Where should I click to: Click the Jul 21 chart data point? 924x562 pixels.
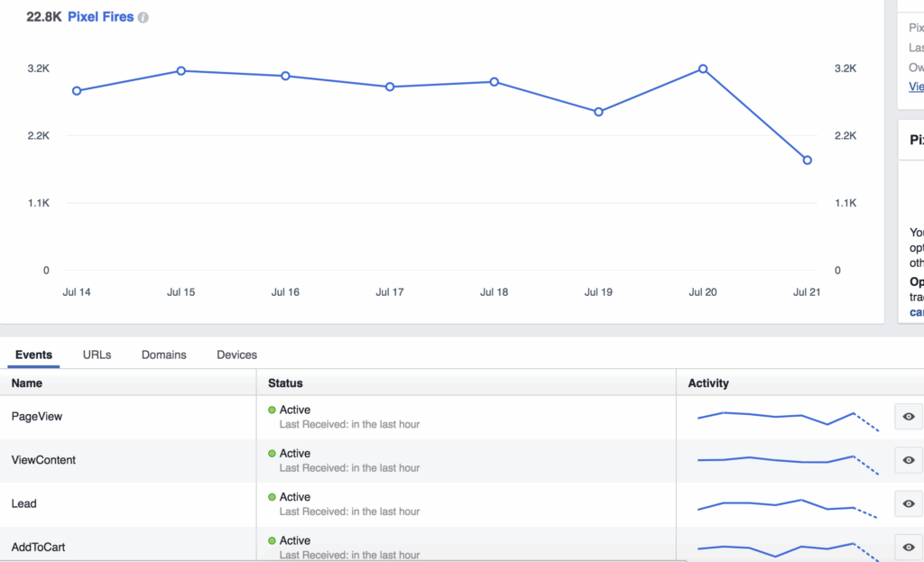coord(808,161)
